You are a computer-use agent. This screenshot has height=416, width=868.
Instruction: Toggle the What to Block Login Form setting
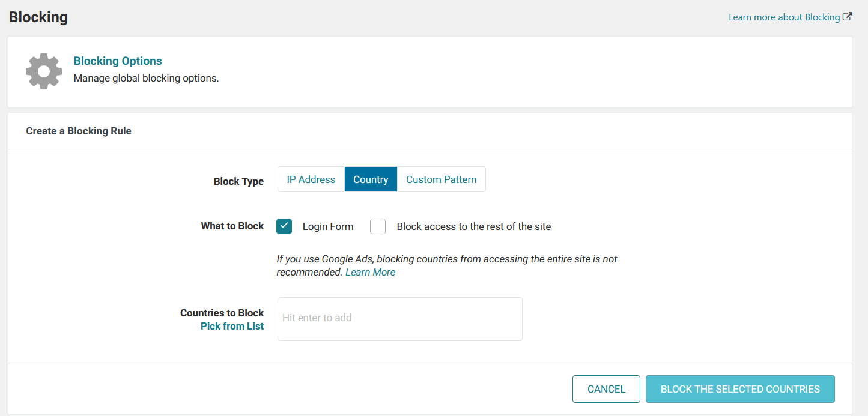click(284, 226)
